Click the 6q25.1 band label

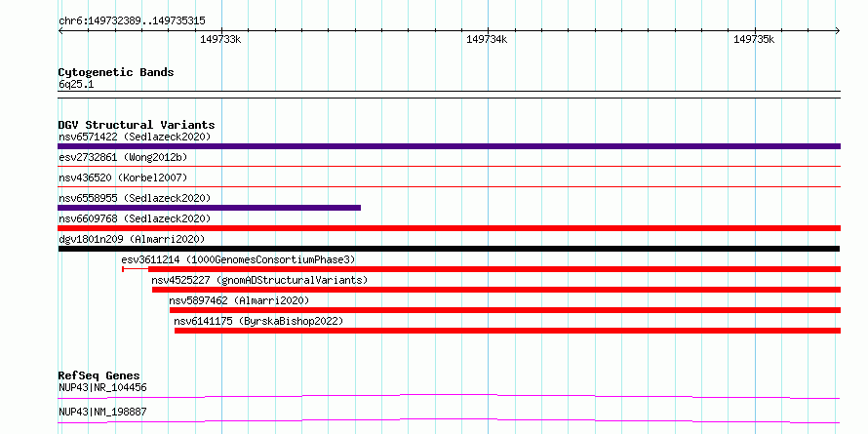pyautogui.click(x=76, y=85)
